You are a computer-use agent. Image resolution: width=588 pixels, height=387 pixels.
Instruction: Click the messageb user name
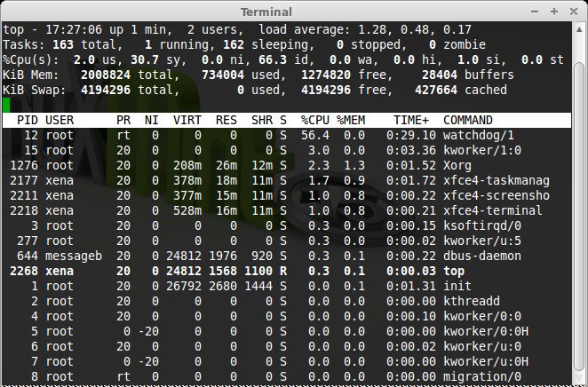[x=74, y=256]
